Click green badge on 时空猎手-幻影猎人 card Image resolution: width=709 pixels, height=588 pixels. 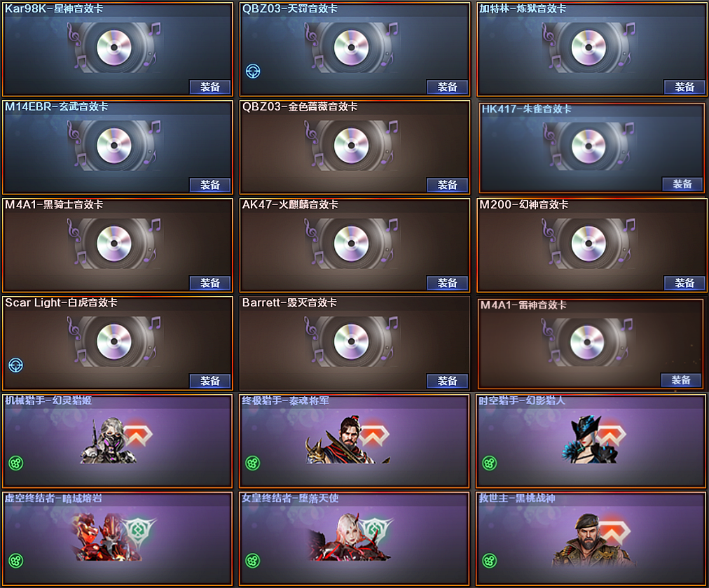tap(490, 463)
